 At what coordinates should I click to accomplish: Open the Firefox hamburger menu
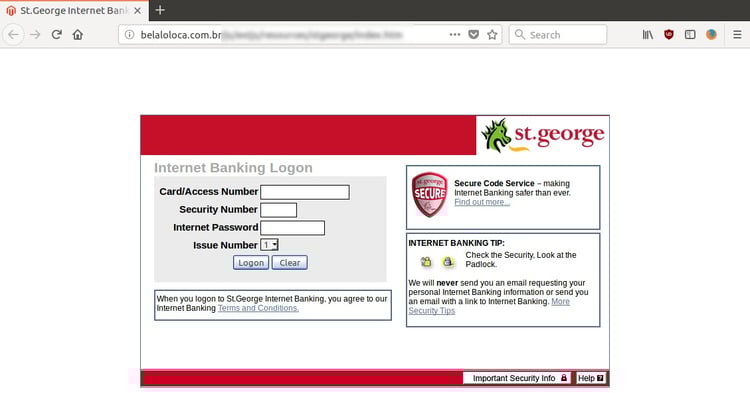tap(737, 34)
